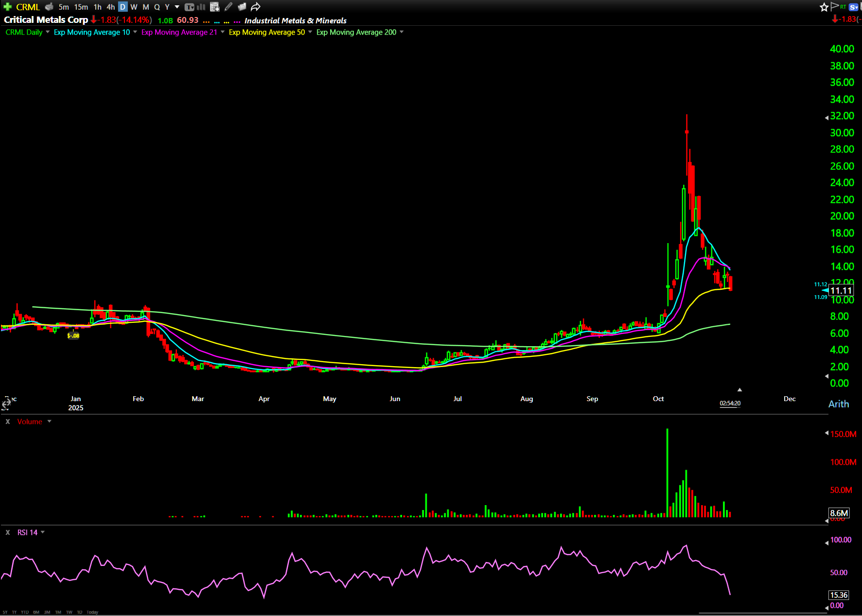Click the CRML ticker symbol field
This screenshot has height=616, width=862.
tap(28, 7)
